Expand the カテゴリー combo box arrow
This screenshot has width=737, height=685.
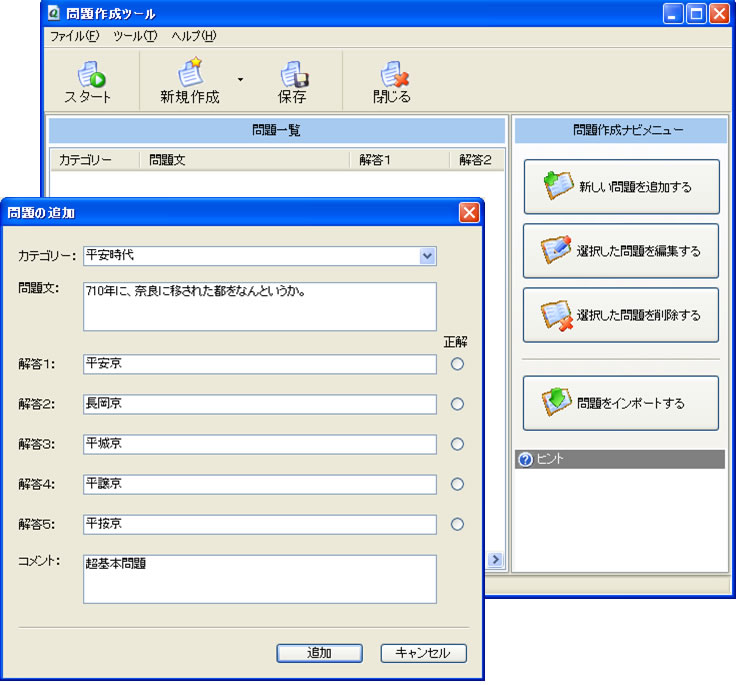click(x=427, y=256)
